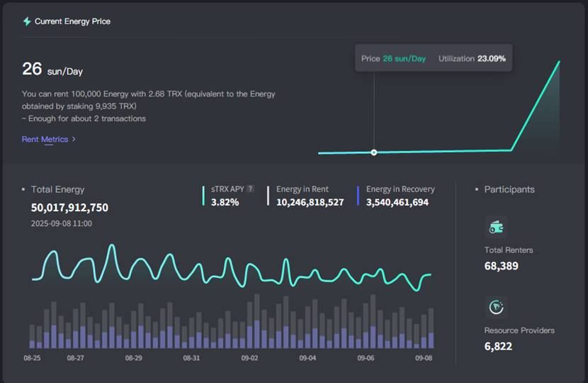Viewport: 588px width, 383px height.
Task: Click the Resource Providers round icon
Action: 496,307
